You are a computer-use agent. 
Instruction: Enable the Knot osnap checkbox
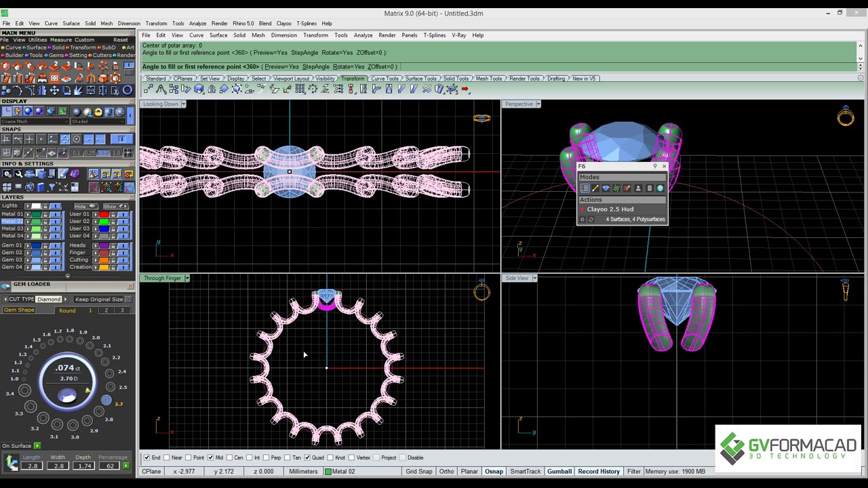tap(330, 457)
